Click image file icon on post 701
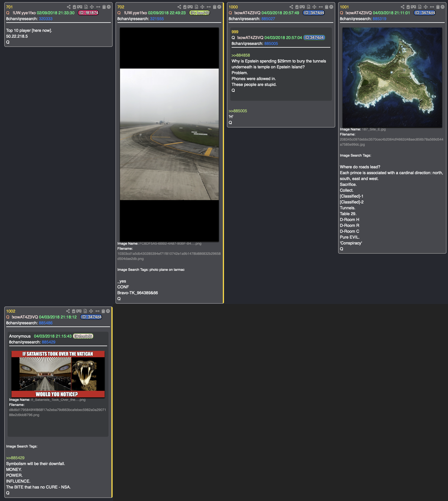448x501 pixels. click(86, 7)
